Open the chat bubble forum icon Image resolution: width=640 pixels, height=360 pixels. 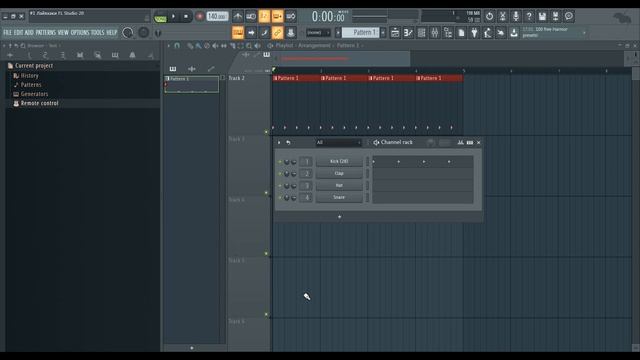point(569,16)
